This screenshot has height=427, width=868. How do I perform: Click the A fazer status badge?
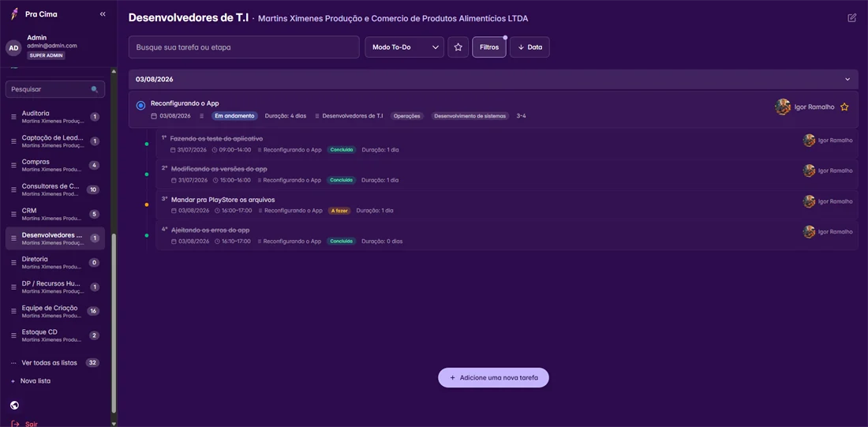[x=339, y=211]
